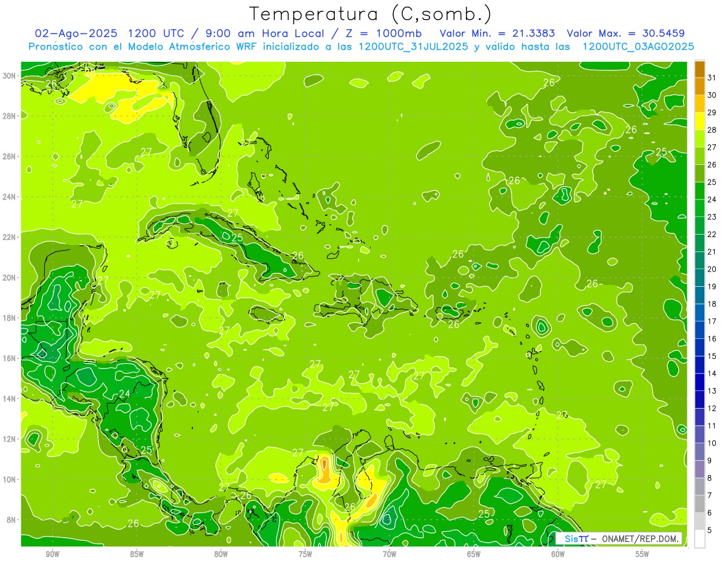This screenshot has width=728, height=562.
Task: Click the 24N latitude axis label
Action: point(8,197)
